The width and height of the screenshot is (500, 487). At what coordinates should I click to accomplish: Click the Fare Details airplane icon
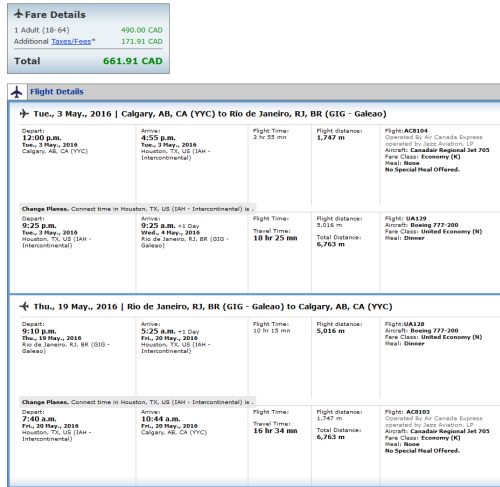pos(19,14)
